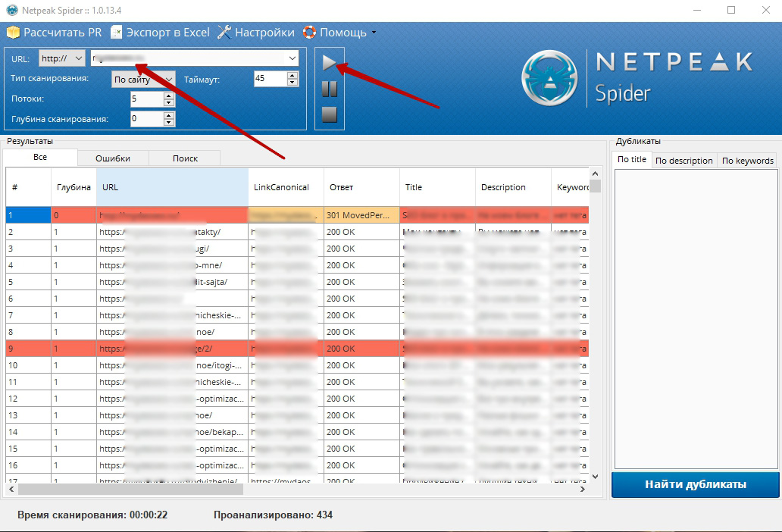Screen dimensions: 782x532
Task: Stop the scan with the stop button
Action: coord(329,114)
